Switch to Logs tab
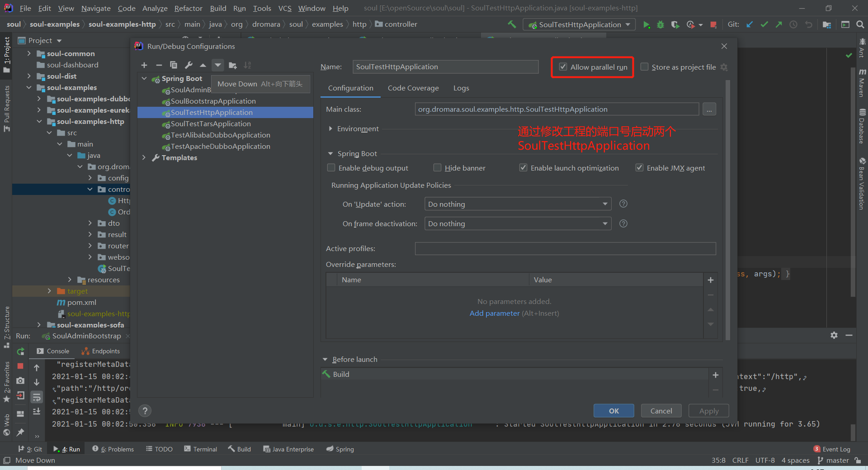 461,88
